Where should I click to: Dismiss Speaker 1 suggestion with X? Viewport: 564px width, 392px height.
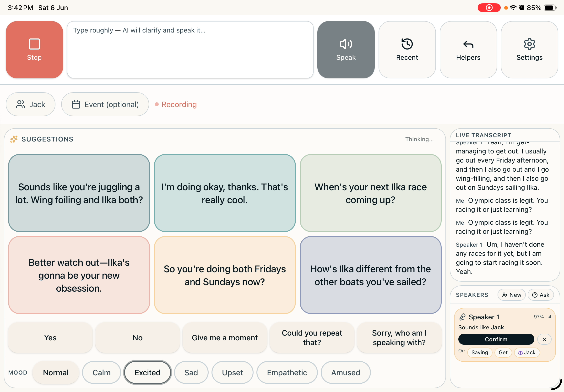pos(544,339)
